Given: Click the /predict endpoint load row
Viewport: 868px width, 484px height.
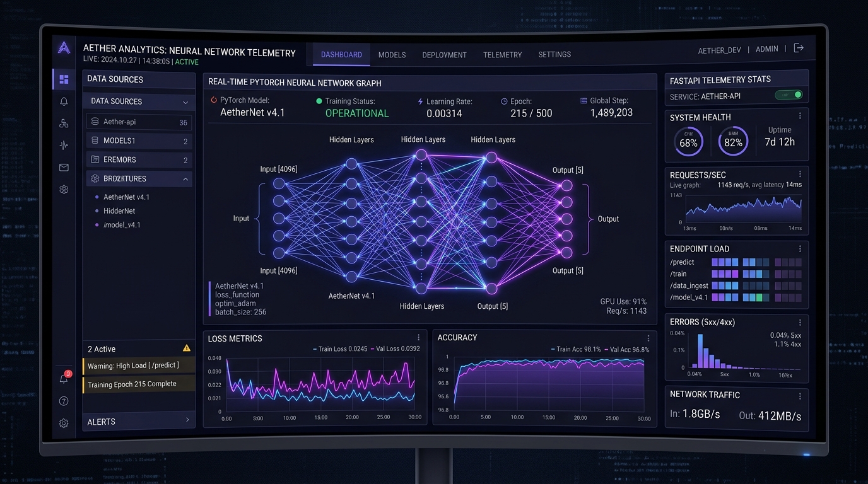Looking at the screenshot, I should coord(736,262).
